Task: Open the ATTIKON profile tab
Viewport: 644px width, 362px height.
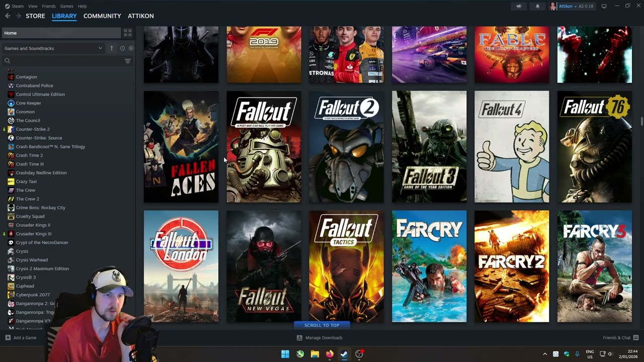Action: point(141,16)
